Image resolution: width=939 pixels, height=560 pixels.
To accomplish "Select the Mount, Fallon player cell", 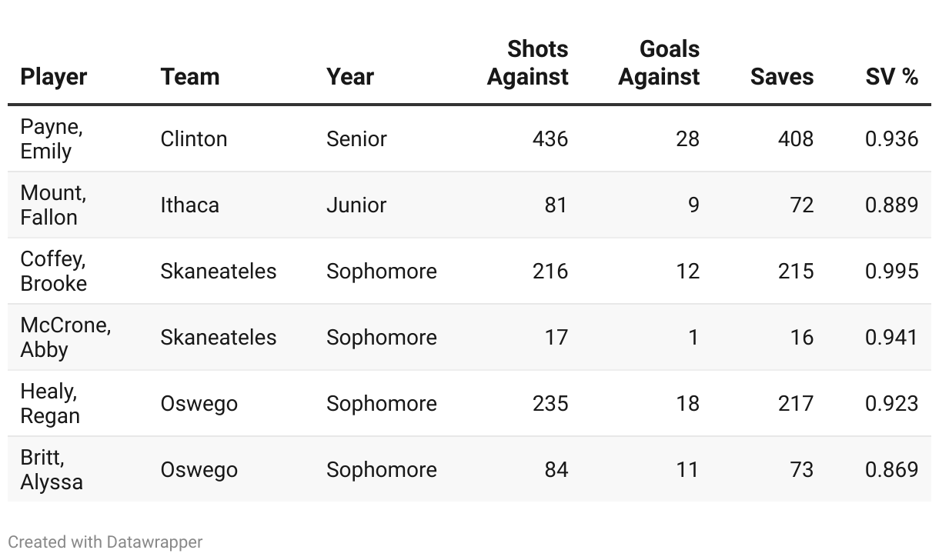I will coord(53,205).
